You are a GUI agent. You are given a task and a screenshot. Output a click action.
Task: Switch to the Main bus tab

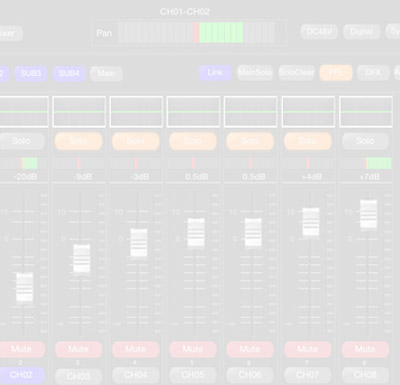tap(106, 73)
